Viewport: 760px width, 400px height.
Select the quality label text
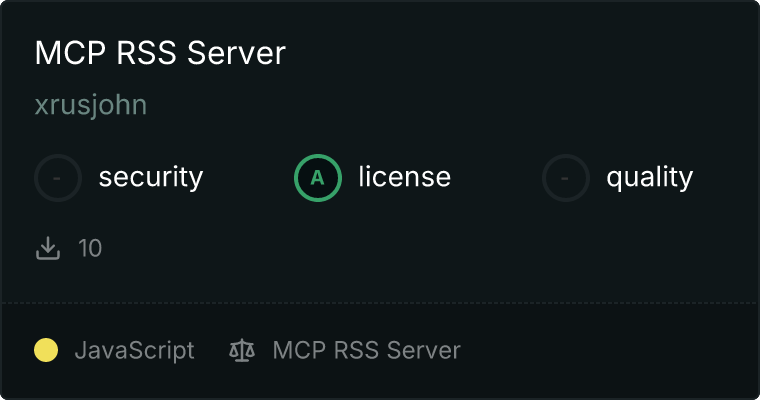(x=649, y=178)
